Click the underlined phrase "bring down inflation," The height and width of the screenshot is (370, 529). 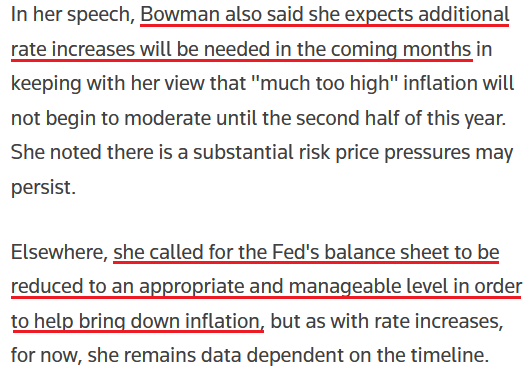click(171, 321)
